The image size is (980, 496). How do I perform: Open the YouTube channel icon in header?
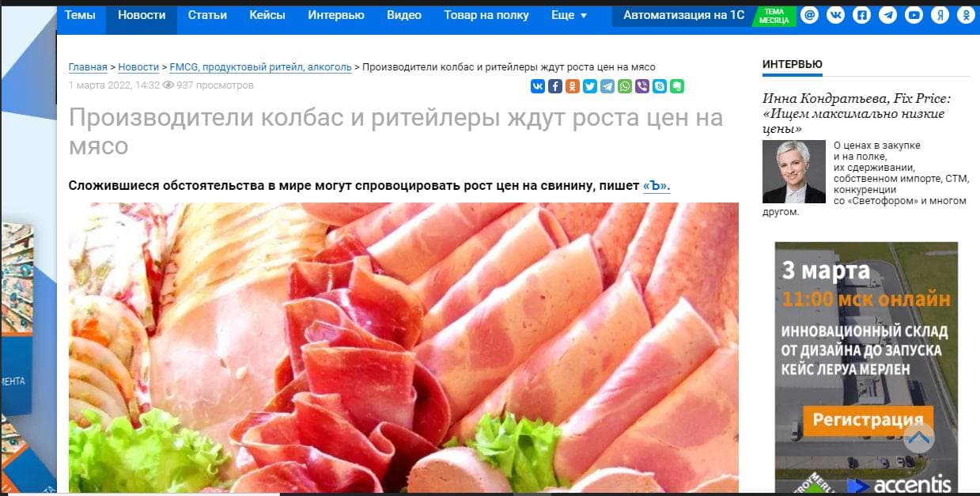tap(914, 15)
